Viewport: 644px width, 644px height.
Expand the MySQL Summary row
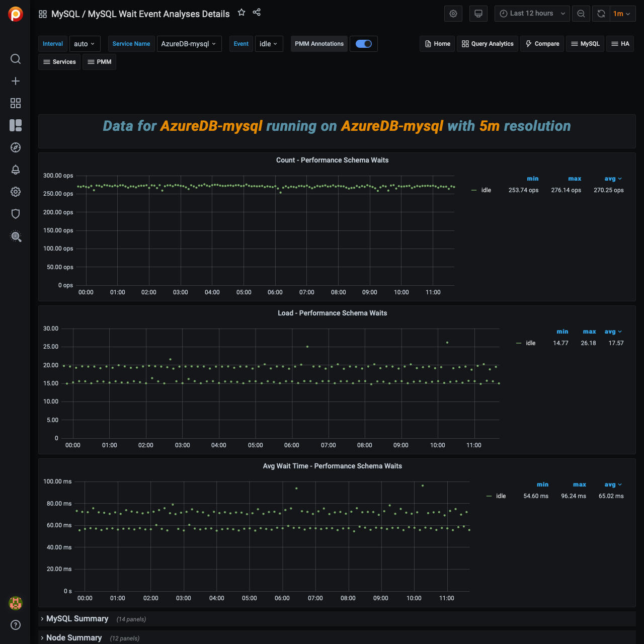[77, 619]
